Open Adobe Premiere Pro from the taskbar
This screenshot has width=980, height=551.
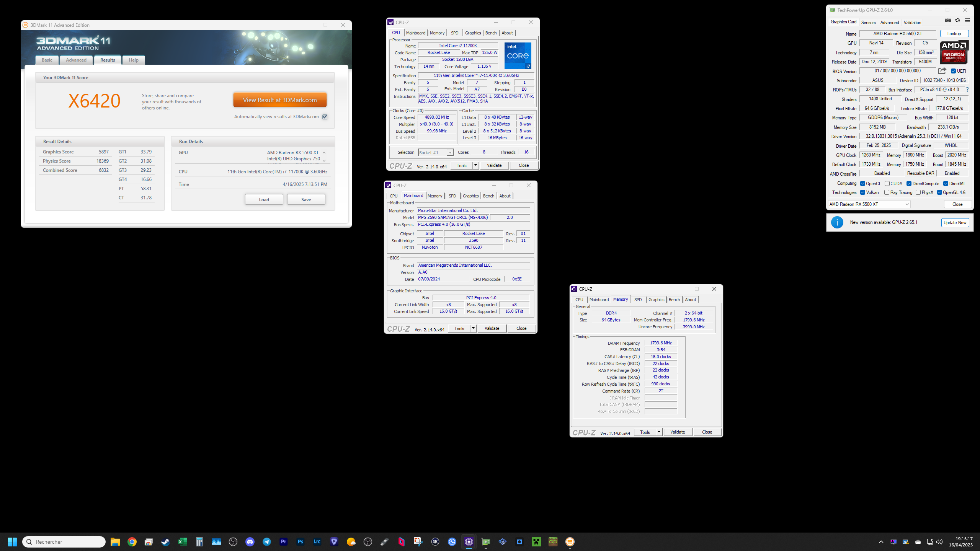pyautogui.click(x=284, y=542)
